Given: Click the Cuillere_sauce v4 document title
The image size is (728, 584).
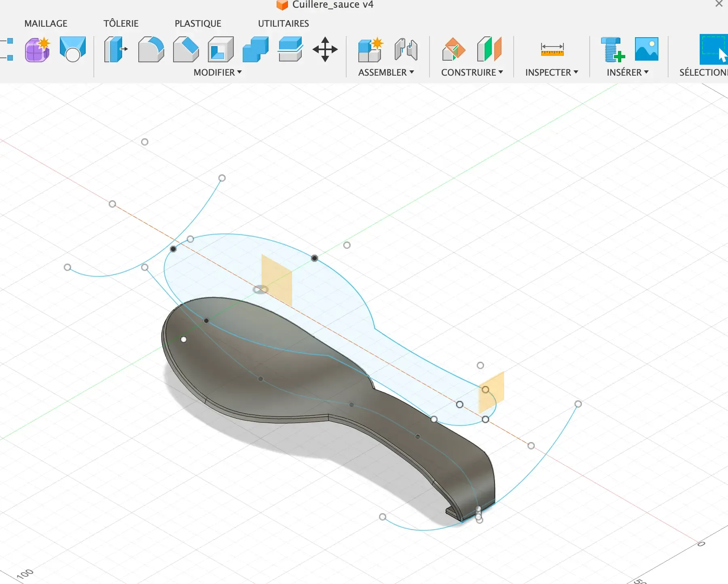Looking at the screenshot, I should (x=333, y=5).
